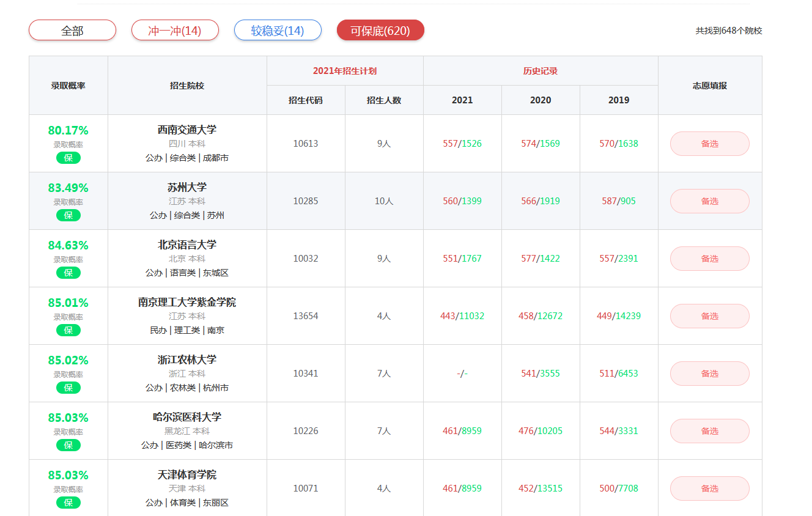Click the 544/3331 record for 哈尔滨医科大学

[x=619, y=431]
